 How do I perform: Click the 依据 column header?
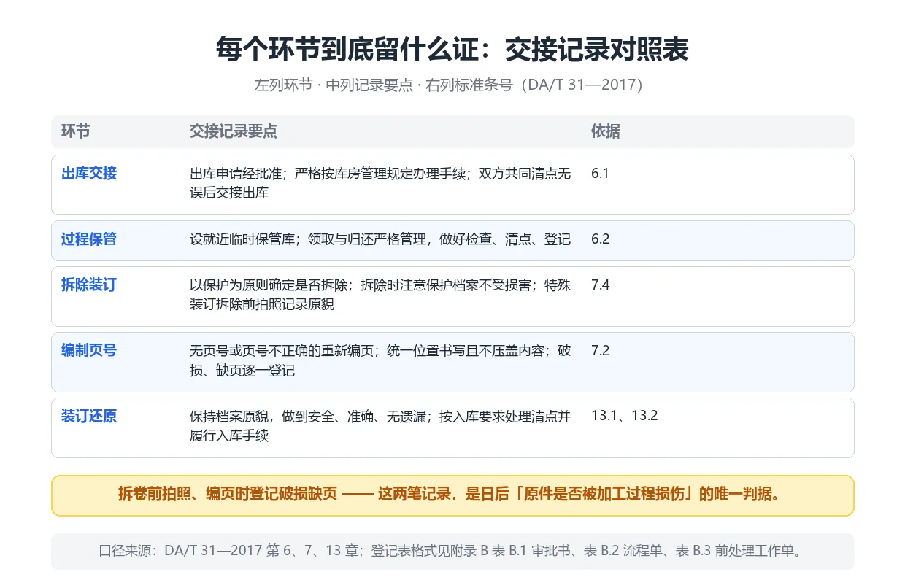pyautogui.click(x=606, y=131)
